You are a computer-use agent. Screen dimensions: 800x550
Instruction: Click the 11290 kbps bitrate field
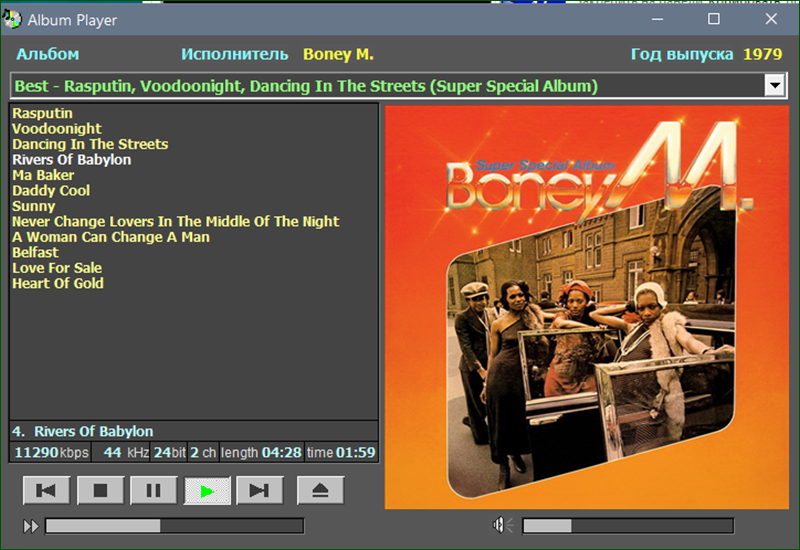[x=51, y=453]
